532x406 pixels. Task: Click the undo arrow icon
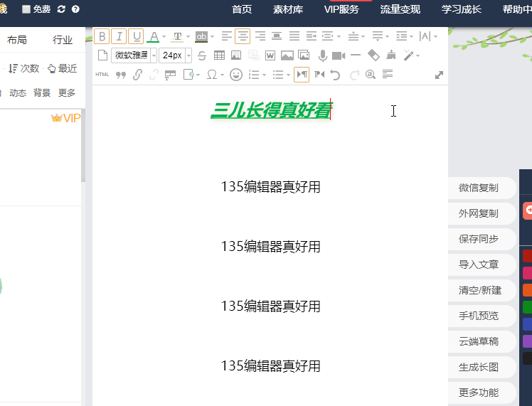pos(336,75)
